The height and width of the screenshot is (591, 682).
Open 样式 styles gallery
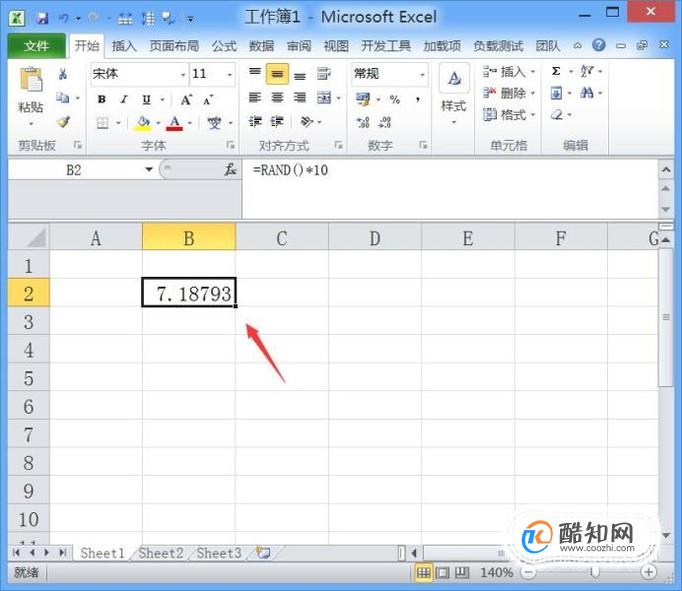(454, 94)
